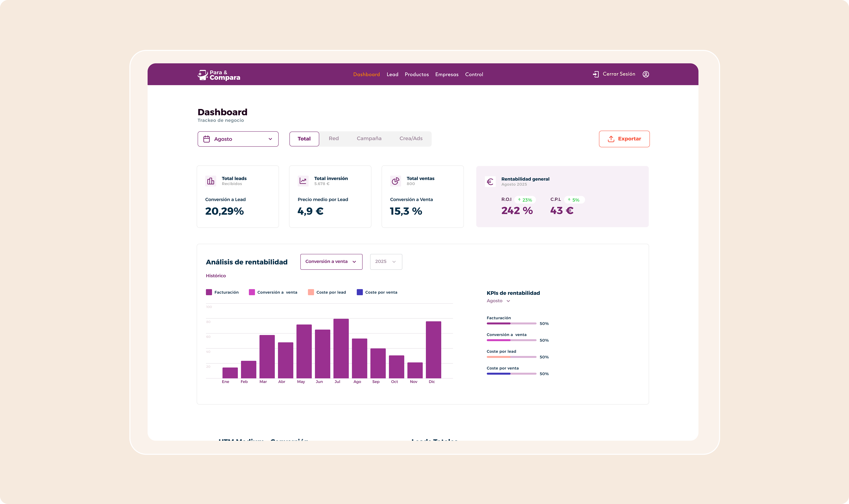The image size is (849, 504).
Task: Go to Productos in the navigation
Action: click(x=417, y=74)
